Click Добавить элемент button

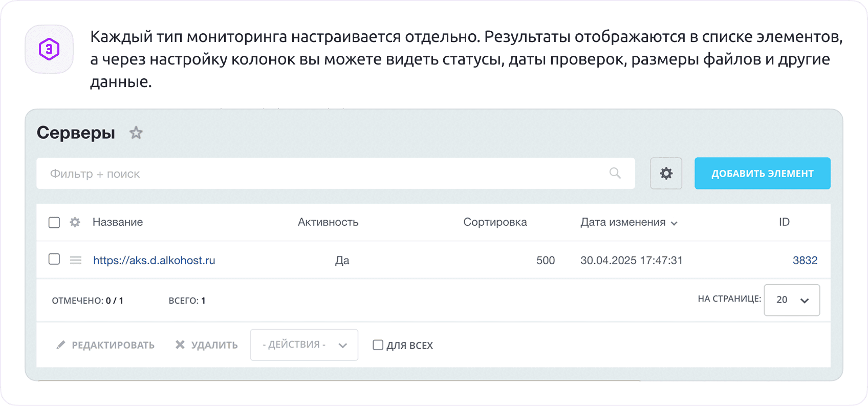pyautogui.click(x=763, y=173)
